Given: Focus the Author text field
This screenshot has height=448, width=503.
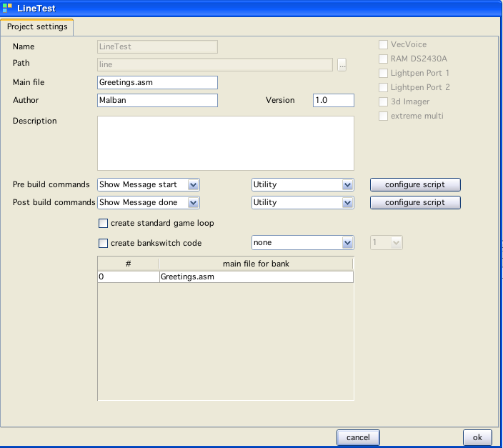Looking at the screenshot, I should pyautogui.click(x=157, y=101).
